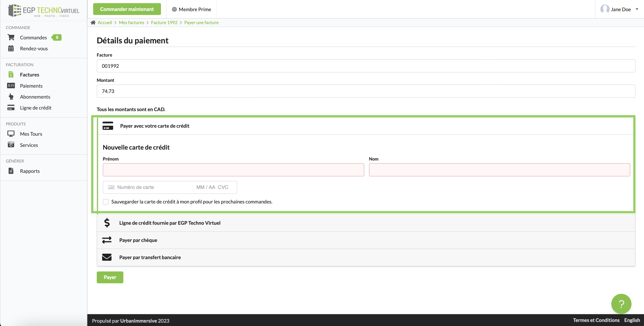Expand the Payer par transfert bancaire section

pos(150,257)
